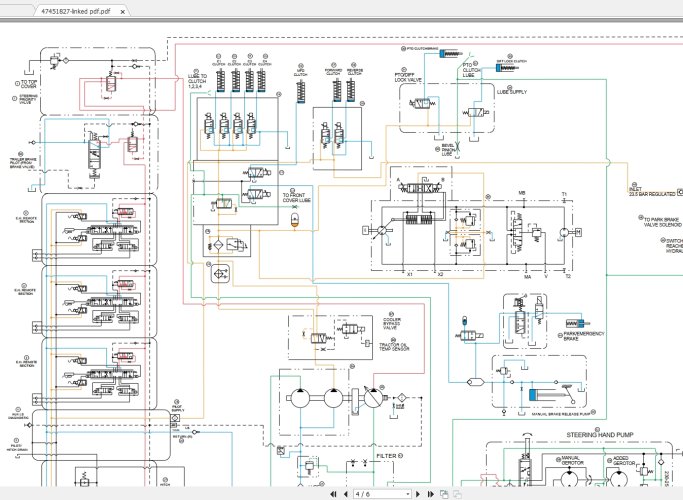Close the 47451827-linked pdf.pdf tab

[x=123, y=10]
